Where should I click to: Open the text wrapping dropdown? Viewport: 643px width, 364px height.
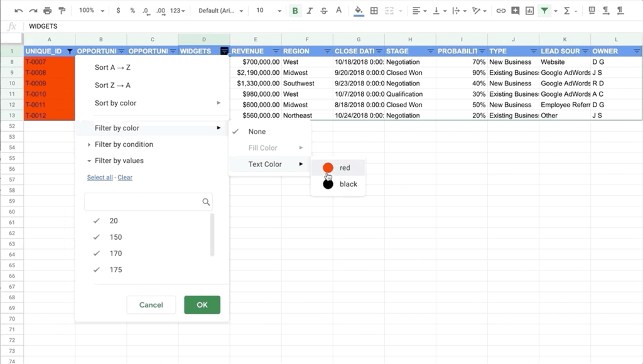(x=459, y=11)
